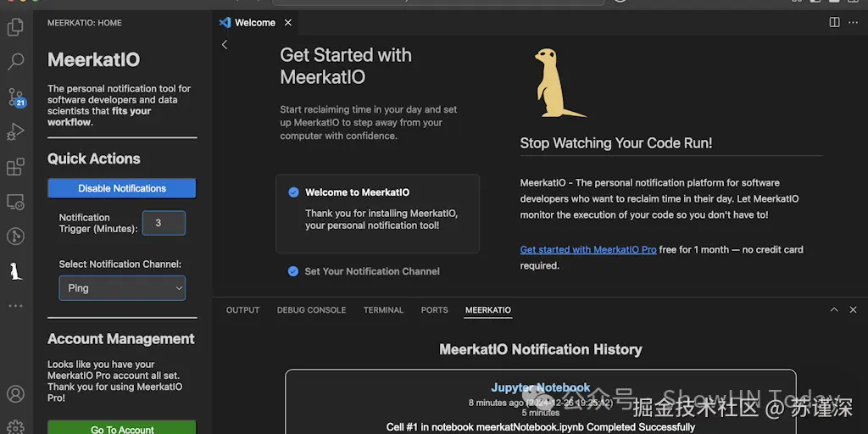Split the editor to the right
Image resolution: width=868 pixels, height=434 pixels.
pyautogui.click(x=834, y=22)
